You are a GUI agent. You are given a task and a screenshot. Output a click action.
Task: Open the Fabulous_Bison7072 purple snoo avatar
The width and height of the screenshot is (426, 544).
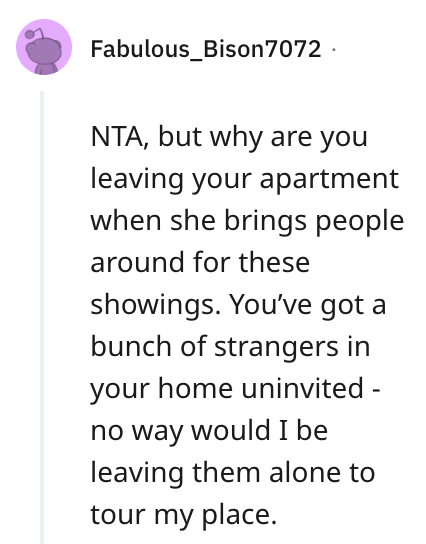(x=44, y=47)
